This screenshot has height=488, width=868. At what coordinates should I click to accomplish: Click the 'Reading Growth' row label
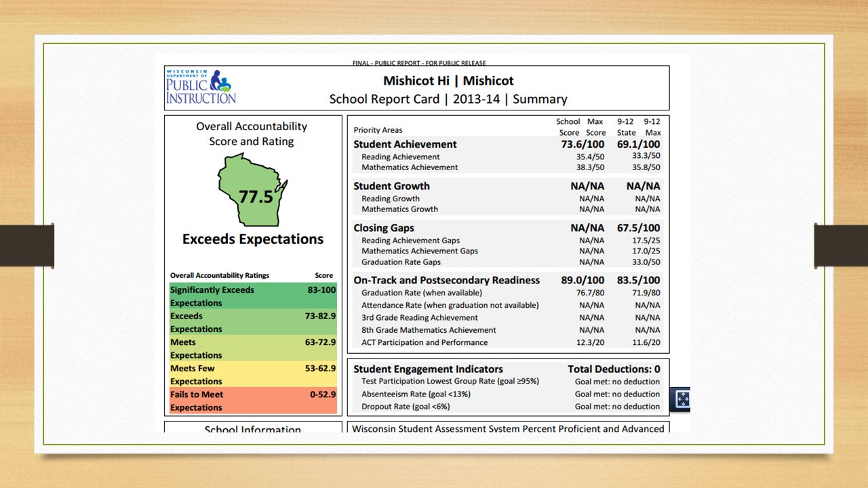(x=391, y=199)
